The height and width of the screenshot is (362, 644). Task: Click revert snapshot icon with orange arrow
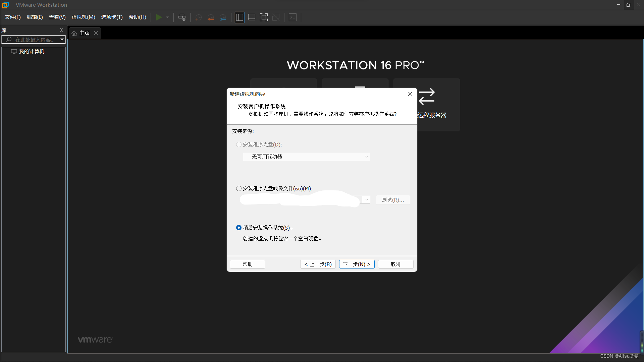click(x=211, y=17)
